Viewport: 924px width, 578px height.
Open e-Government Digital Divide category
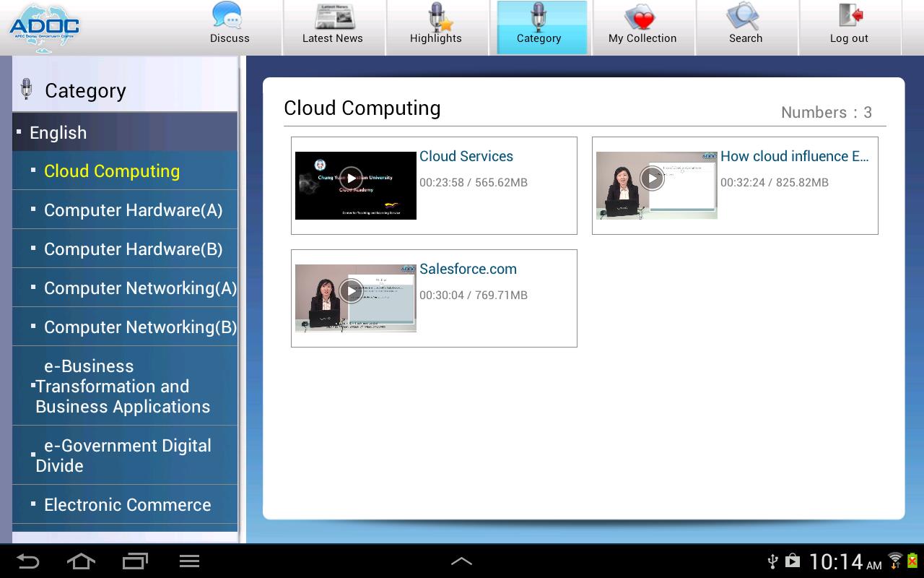[125, 455]
